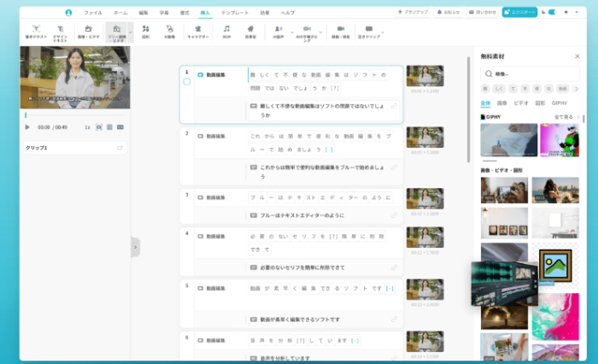Play the video preview

27,127
